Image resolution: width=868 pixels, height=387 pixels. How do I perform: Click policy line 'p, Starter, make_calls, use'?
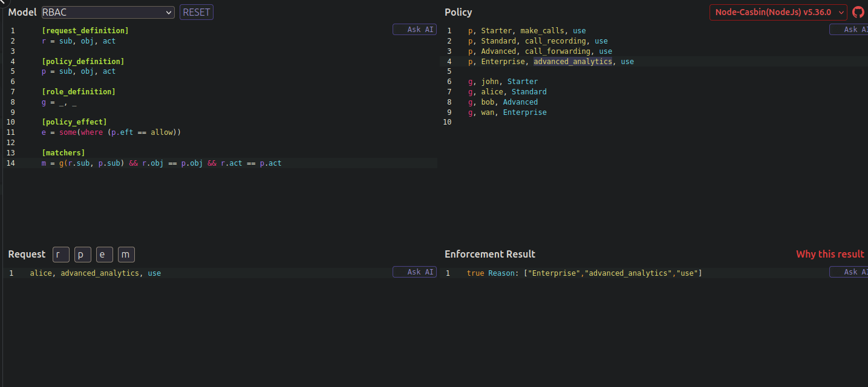(x=527, y=31)
